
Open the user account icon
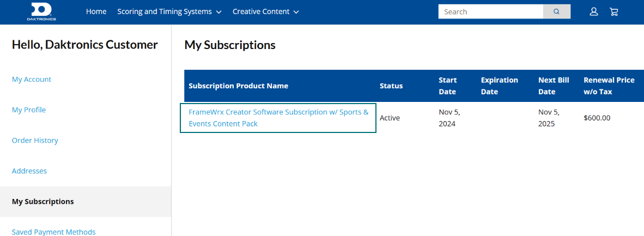click(x=594, y=11)
